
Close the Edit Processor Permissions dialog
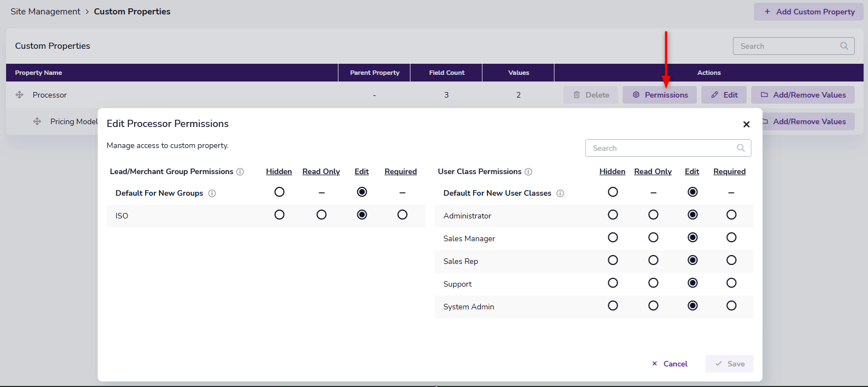click(x=746, y=124)
